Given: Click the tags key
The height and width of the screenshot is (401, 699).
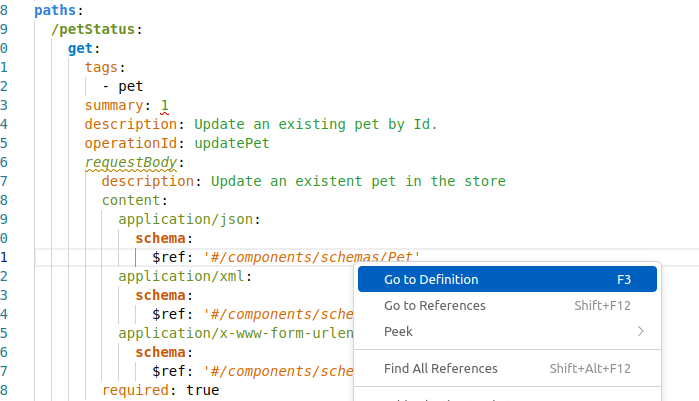Looking at the screenshot, I should (101, 67).
